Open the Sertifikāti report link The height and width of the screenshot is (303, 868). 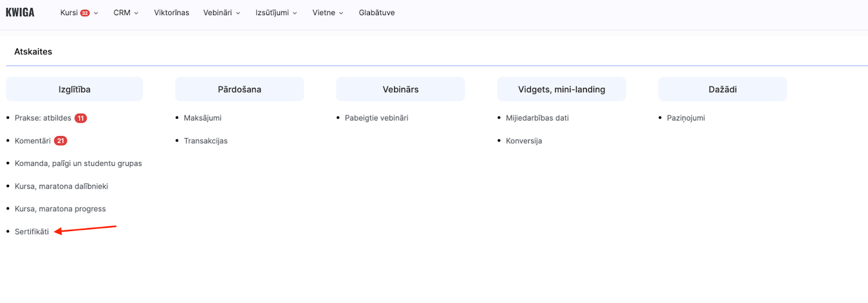point(31,231)
